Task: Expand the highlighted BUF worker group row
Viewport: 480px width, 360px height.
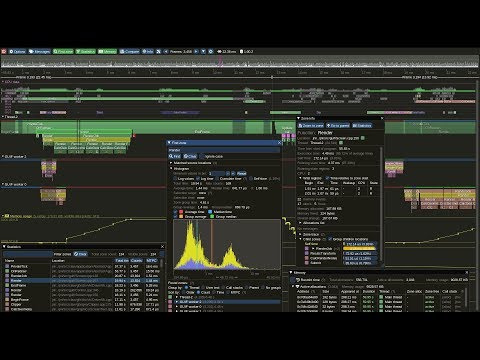Action: pos(177,302)
